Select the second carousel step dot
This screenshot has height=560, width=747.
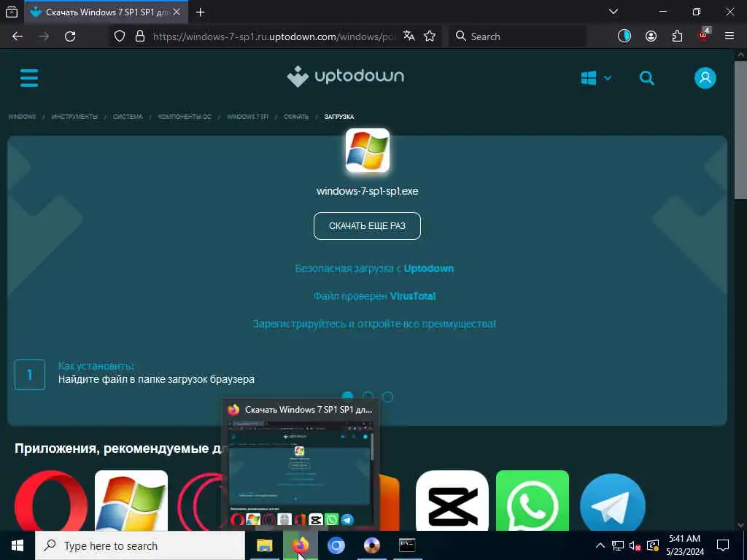368,396
